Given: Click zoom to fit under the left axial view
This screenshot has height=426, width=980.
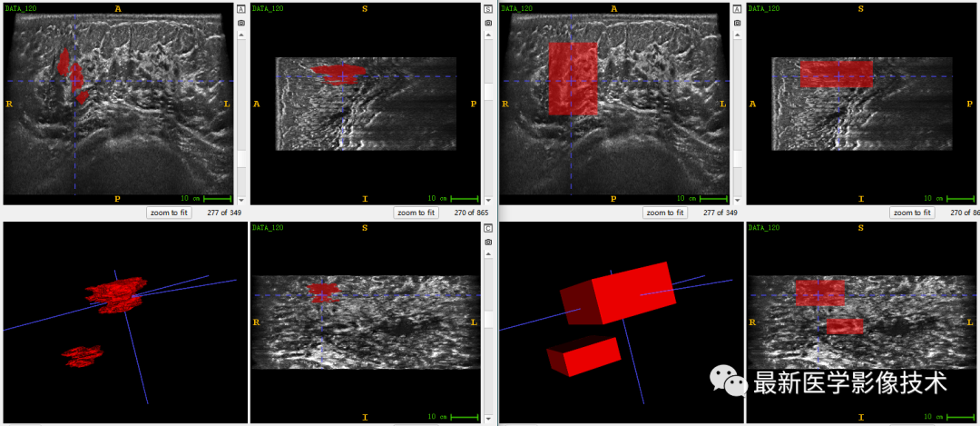Looking at the screenshot, I should coord(170,213).
